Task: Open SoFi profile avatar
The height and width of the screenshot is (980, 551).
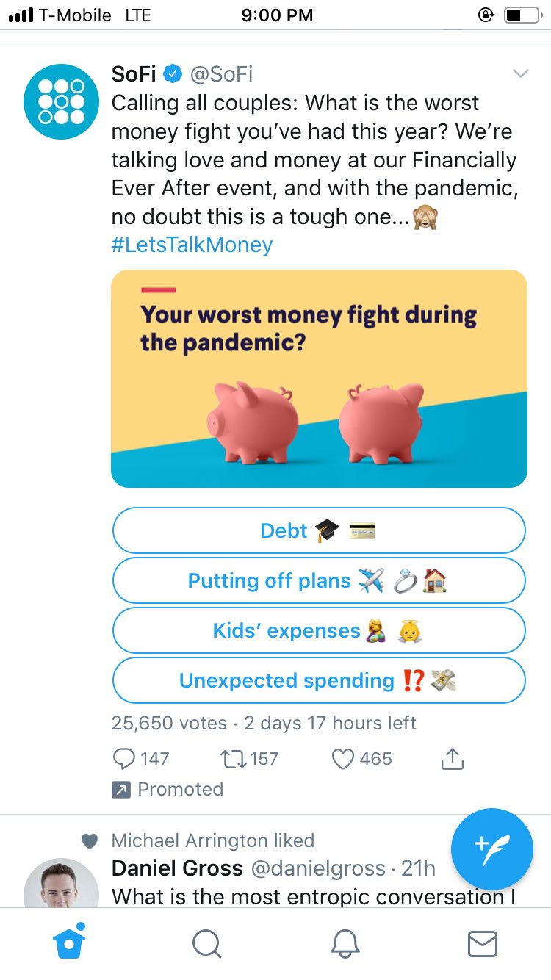Action: tap(61, 102)
